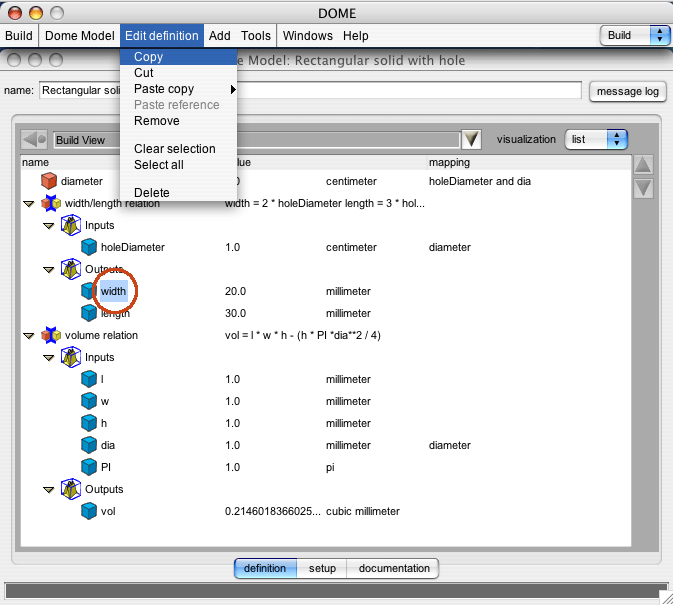
Task: Click the blue cube icon beside length
Action: [x=89, y=313]
